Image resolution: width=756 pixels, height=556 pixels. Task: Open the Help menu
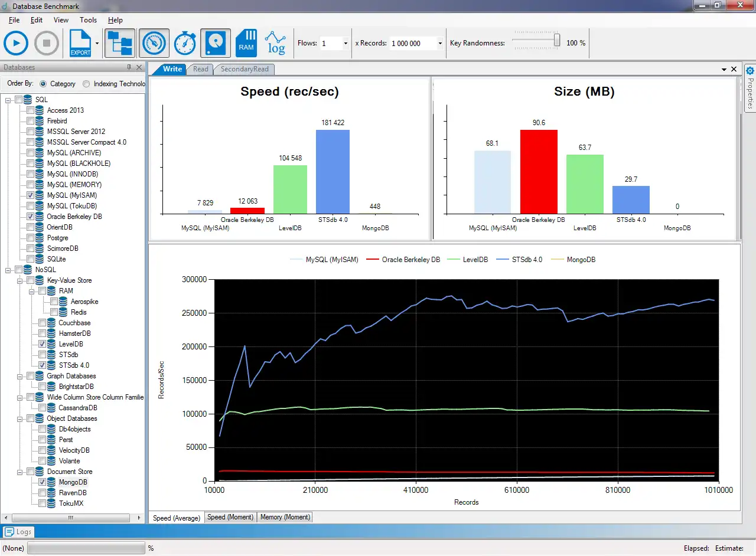[115, 20]
